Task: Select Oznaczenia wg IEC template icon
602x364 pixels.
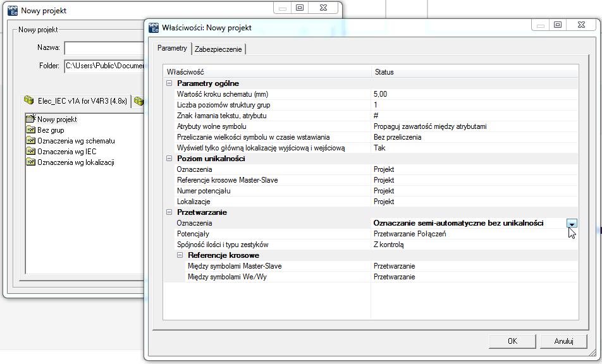Action: click(31, 151)
